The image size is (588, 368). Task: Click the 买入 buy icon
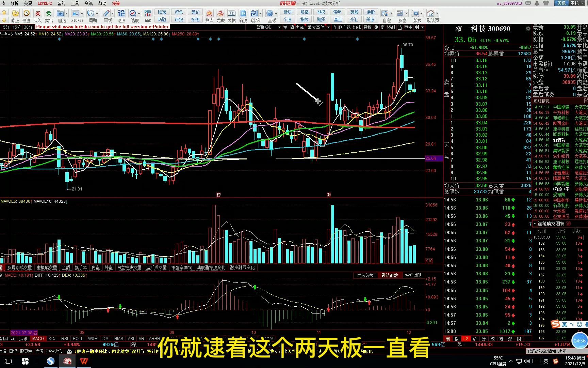coord(37,13)
